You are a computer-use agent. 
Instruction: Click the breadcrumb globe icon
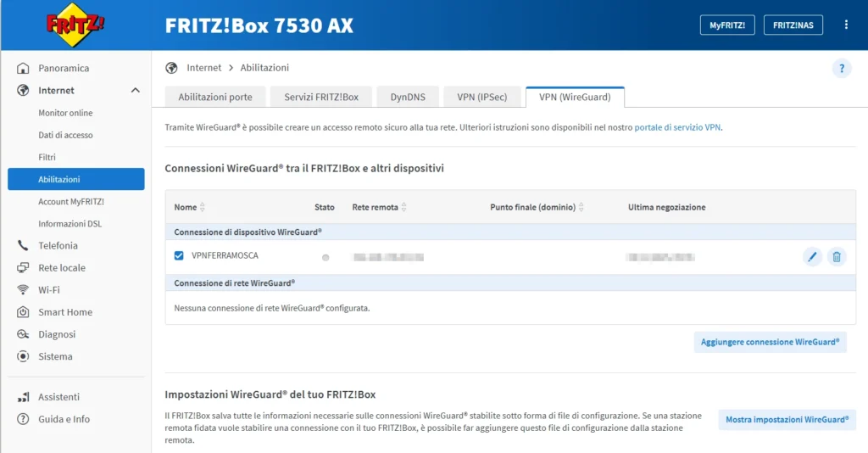(x=171, y=68)
